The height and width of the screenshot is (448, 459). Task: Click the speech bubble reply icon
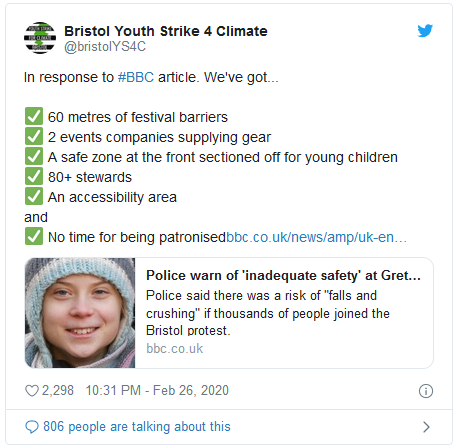32,427
